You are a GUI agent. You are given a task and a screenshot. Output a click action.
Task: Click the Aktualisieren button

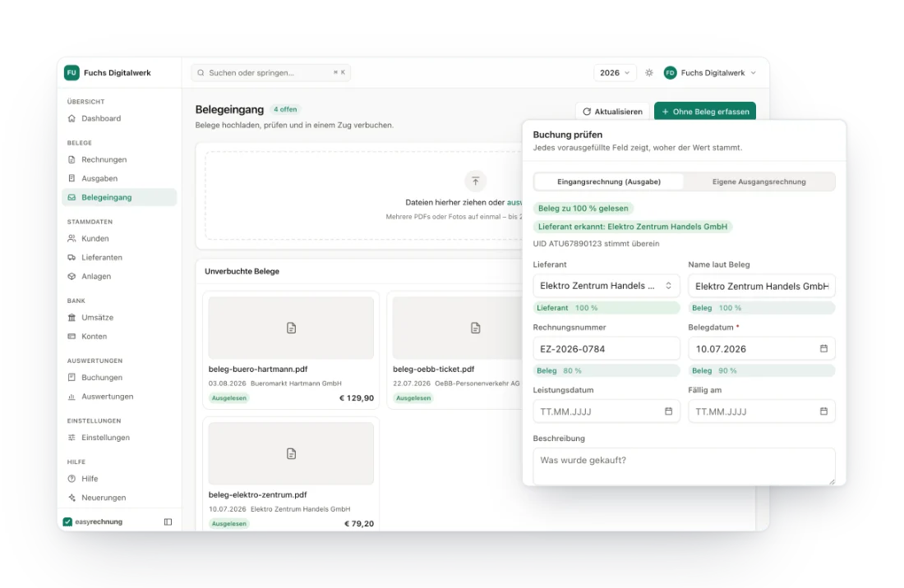coord(612,112)
